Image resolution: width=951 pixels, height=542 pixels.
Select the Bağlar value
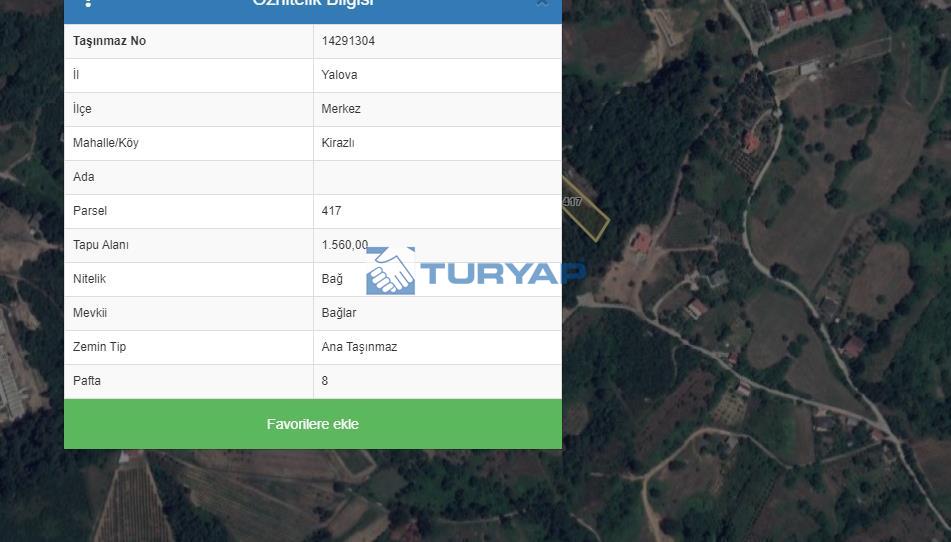point(338,312)
